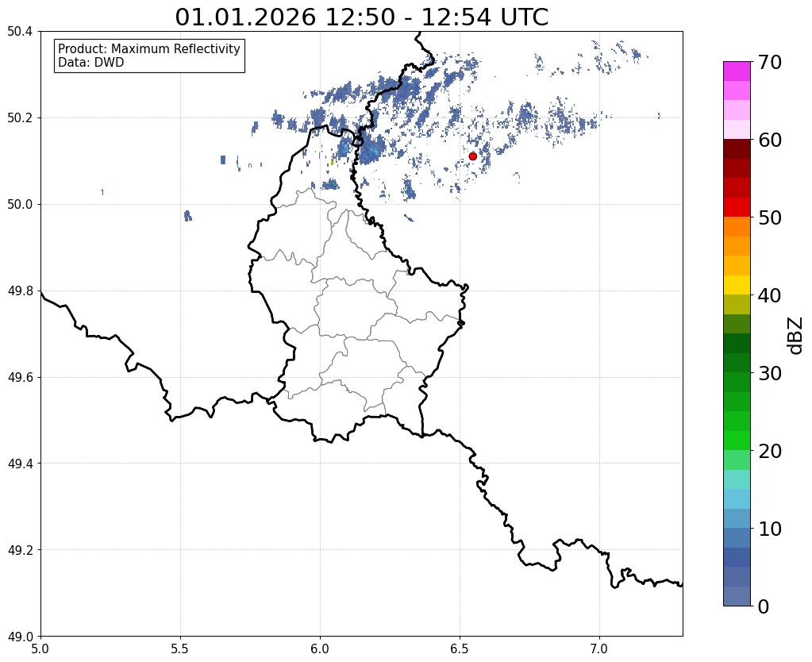The height and width of the screenshot is (662, 812).
Task: Click the x-axis longitude label 5.5
Action: pos(180,649)
